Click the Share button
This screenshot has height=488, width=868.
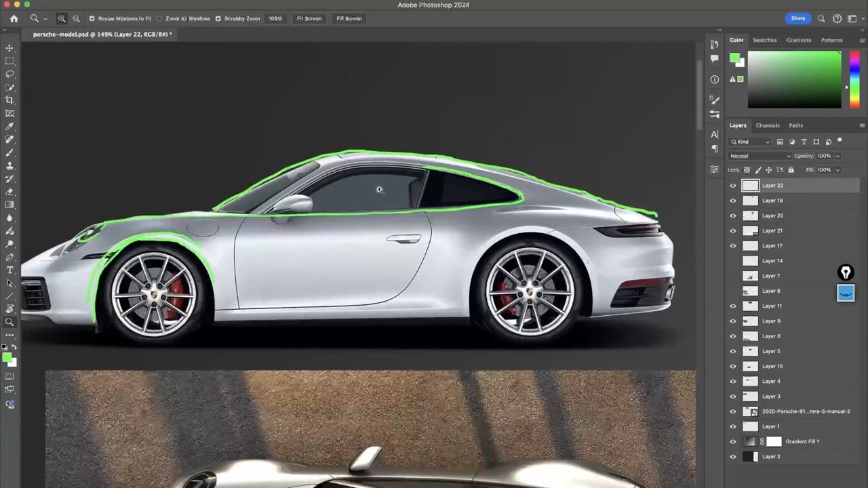coord(798,18)
